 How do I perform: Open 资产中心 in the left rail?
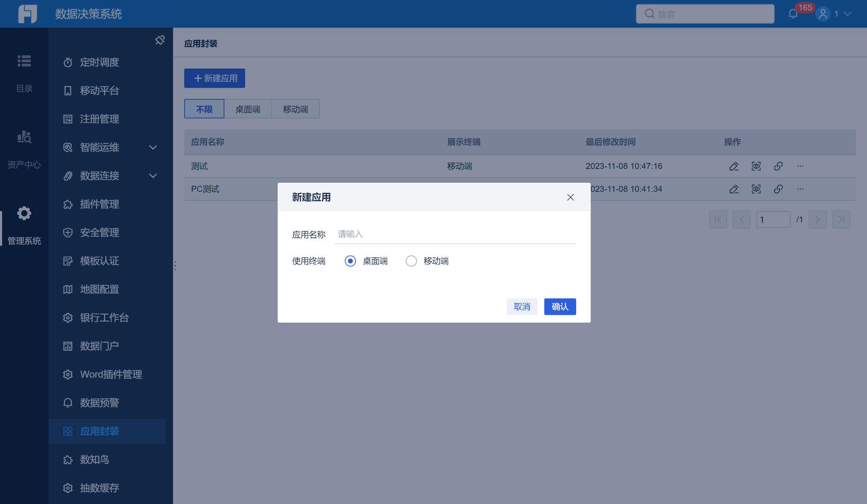(24, 138)
